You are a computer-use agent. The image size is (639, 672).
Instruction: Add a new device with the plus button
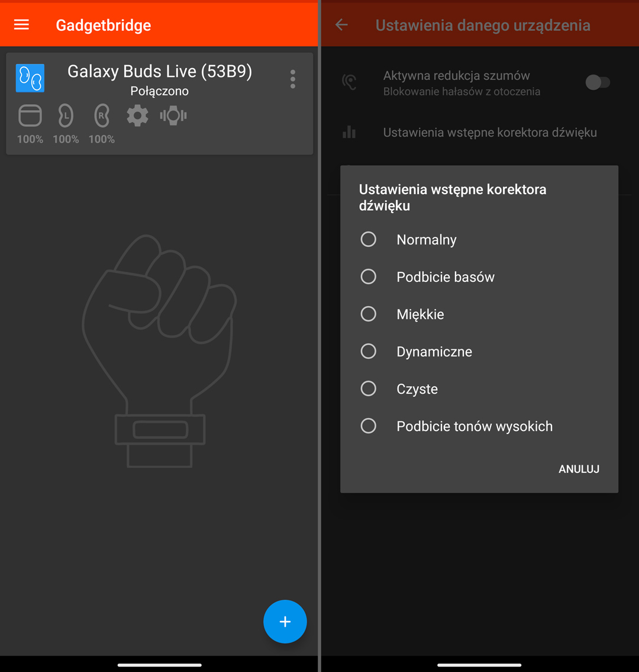(285, 622)
